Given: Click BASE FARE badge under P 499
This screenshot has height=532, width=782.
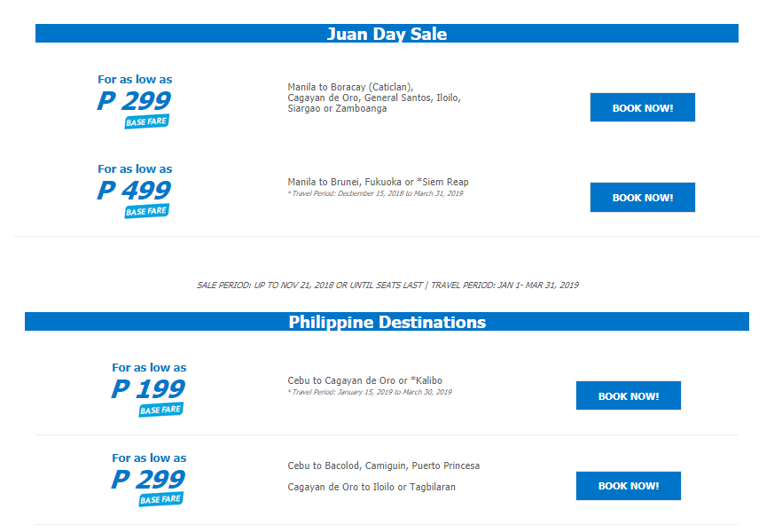Looking at the screenshot, I should coord(146,211).
